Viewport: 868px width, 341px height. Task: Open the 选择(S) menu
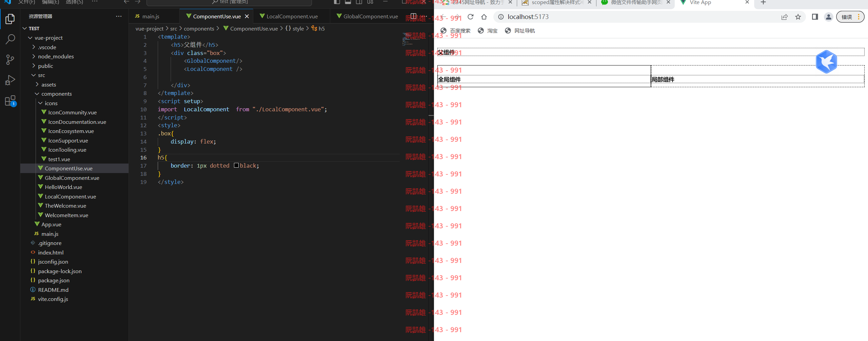74,2
